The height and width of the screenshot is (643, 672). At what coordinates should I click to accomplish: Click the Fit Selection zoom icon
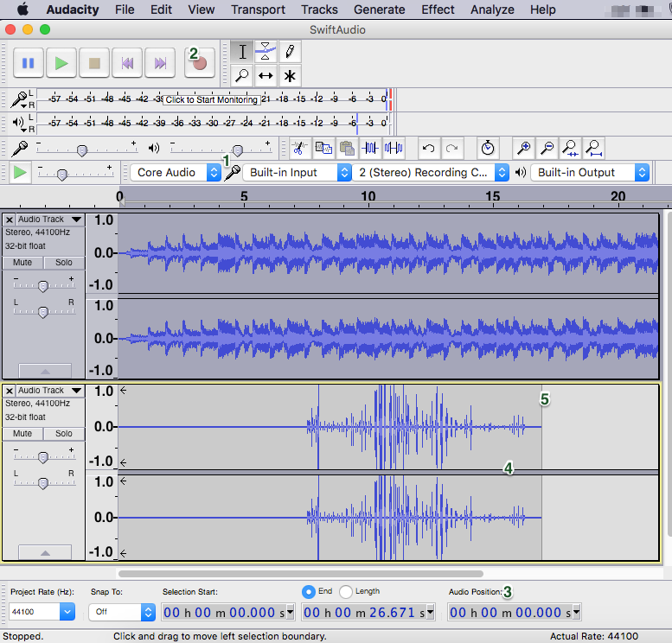(x=571, y=149)
